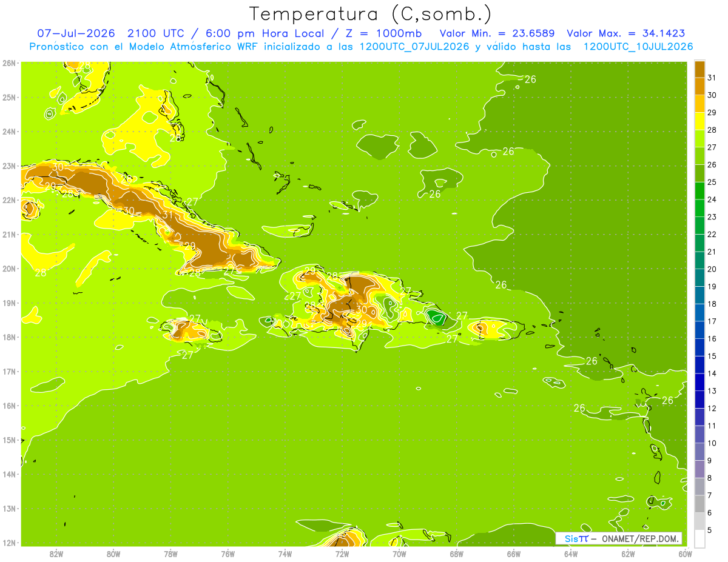
Task: Pick the orange swatch between 30 and 31
Action: click(699, 86)
